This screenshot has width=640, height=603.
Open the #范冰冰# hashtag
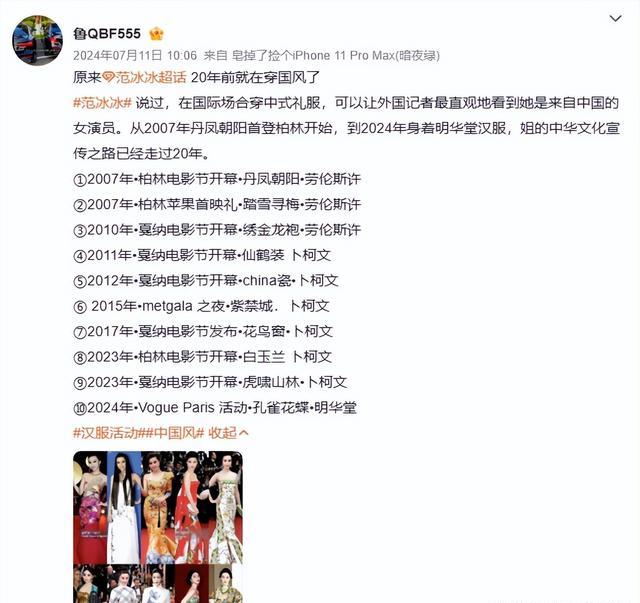coord(102,103)
